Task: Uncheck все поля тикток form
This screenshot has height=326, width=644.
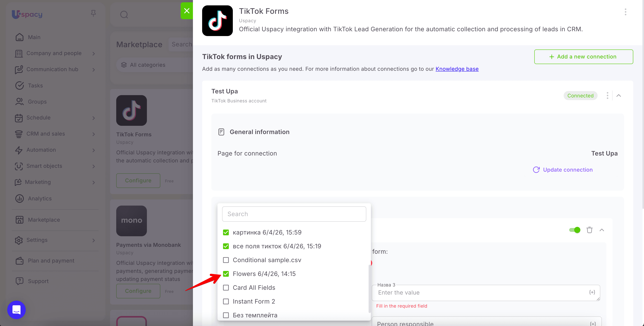Action: click(x=226, y=246)
